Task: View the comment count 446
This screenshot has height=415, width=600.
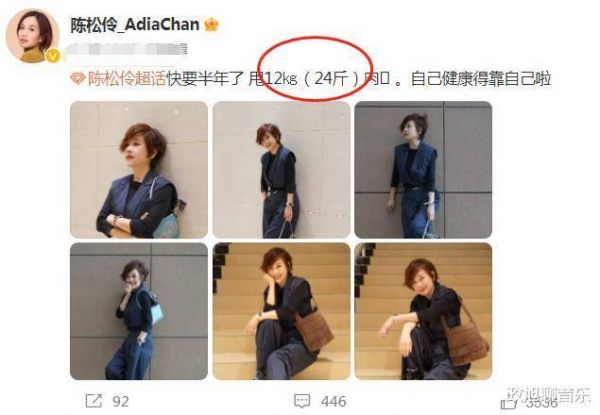Action: click(334, 401)
